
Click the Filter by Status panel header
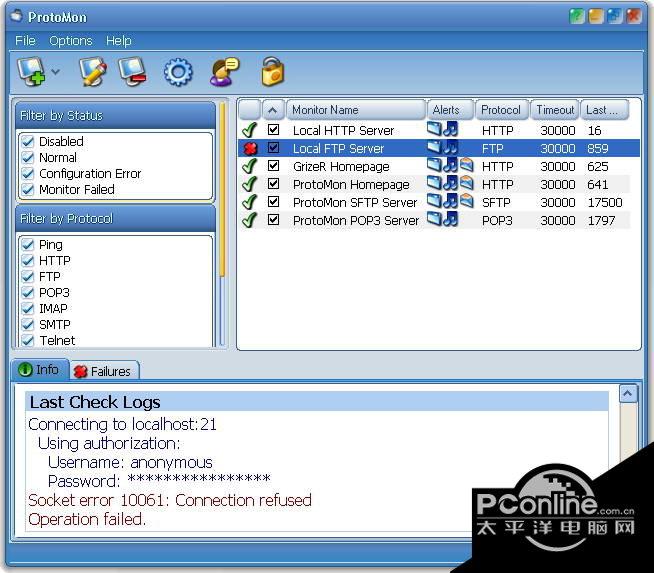tap(115, 116)
